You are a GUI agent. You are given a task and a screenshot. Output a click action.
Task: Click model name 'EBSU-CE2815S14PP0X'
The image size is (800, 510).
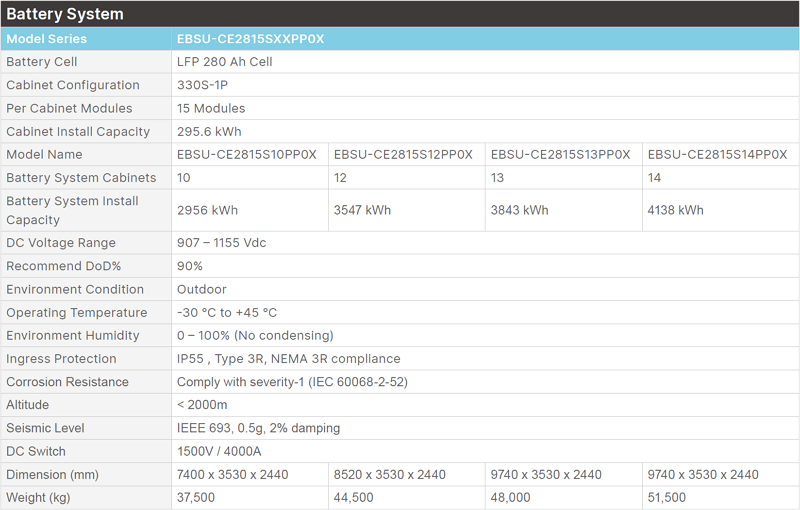tap(717, 155)
